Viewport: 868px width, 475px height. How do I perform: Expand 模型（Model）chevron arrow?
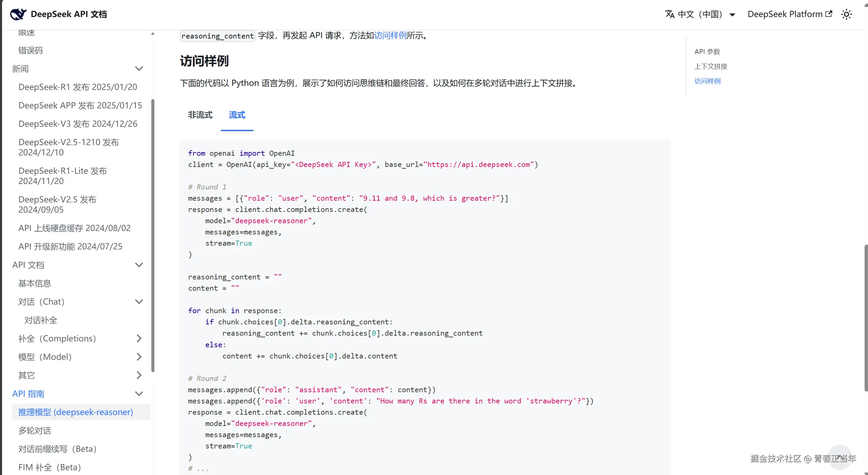[x=139, y=357]
